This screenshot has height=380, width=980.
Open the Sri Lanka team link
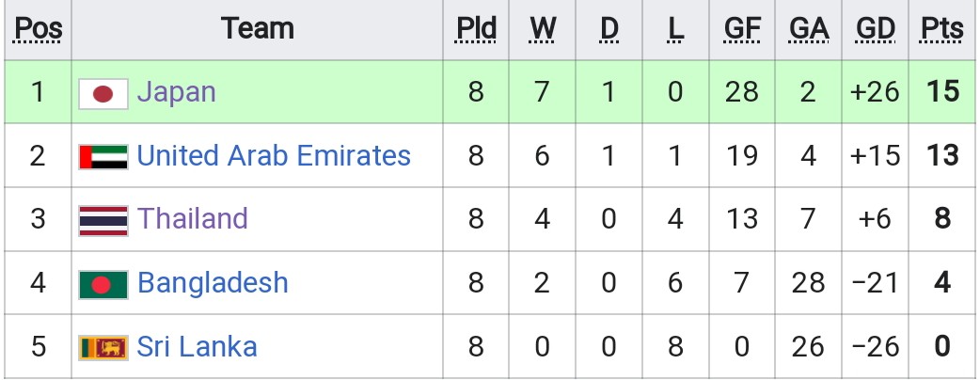[x=197, y=346]
